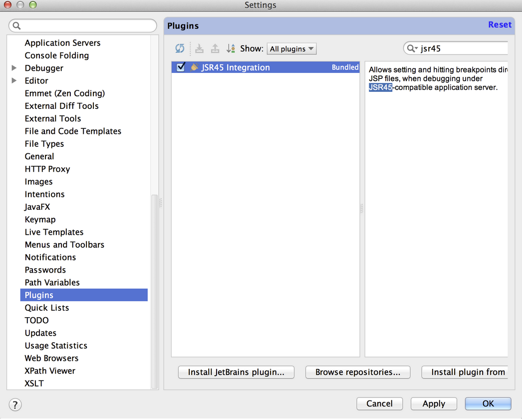Expand the Editor tree node
This screenshot has width=522, height=420.
[14, 80]
